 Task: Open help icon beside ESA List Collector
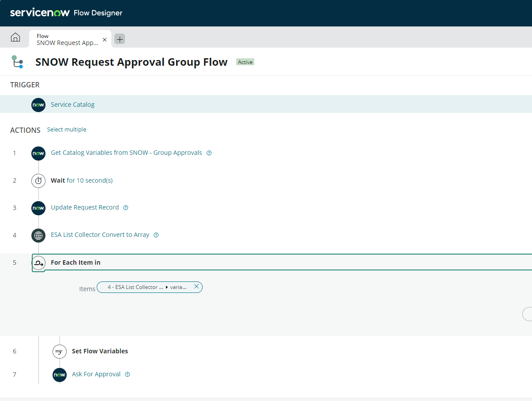pyautogui.click(x=156, y=235)
